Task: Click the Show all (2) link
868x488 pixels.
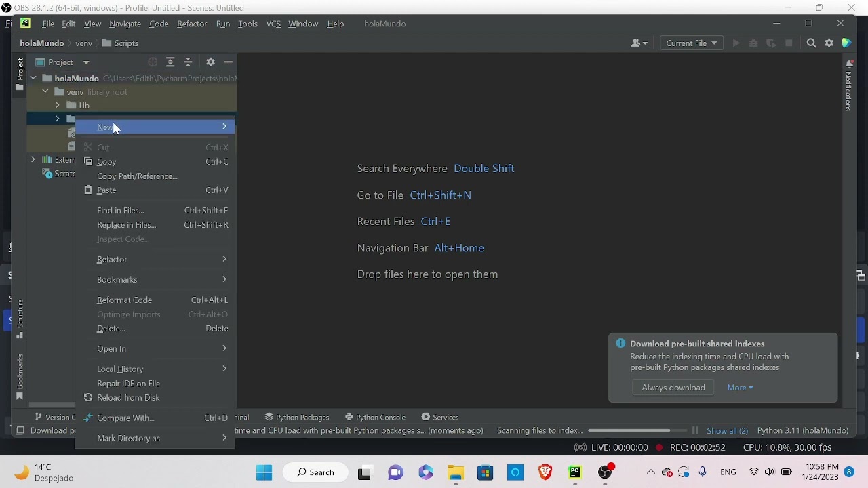Action: (727, 431)
